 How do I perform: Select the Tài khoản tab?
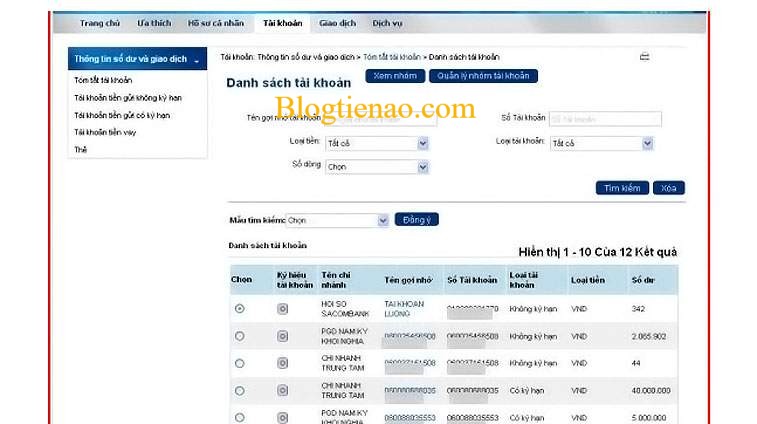tap(282, 23)
